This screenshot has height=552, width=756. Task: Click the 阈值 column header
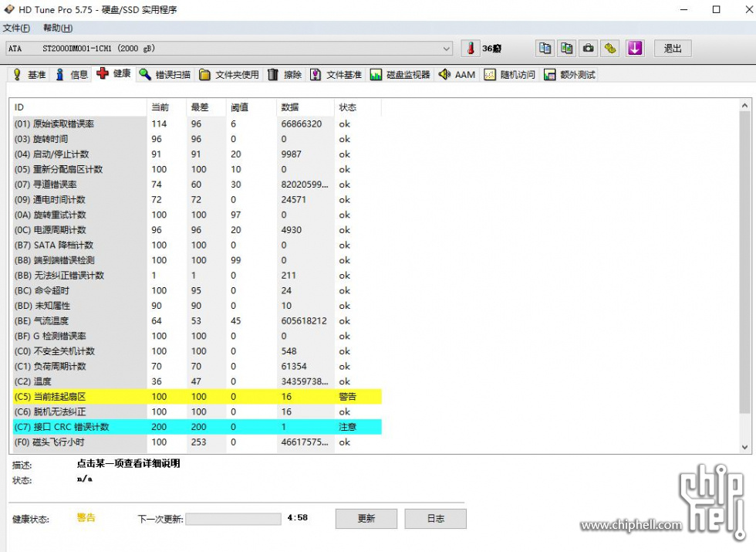pos(251,107)
